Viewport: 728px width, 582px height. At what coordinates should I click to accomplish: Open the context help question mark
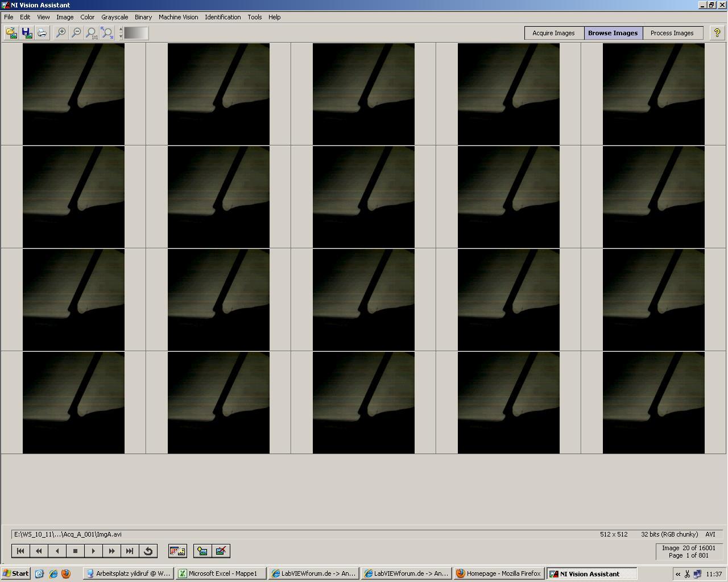click(717, 33)
